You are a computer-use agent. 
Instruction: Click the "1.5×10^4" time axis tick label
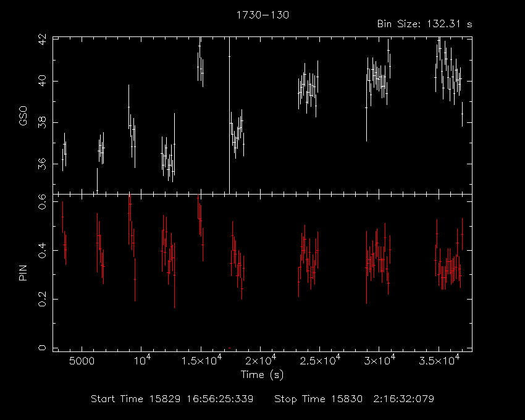tap(201, 360)
